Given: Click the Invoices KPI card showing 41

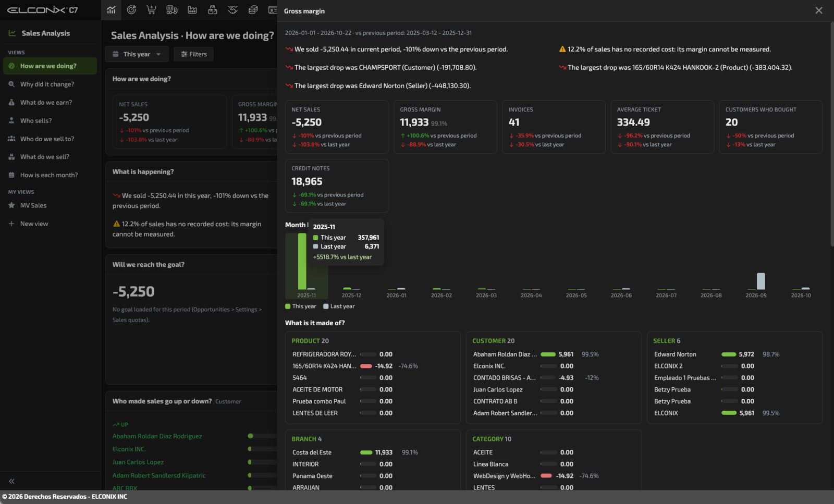Looking at the screenshot, I should [554, 127].
